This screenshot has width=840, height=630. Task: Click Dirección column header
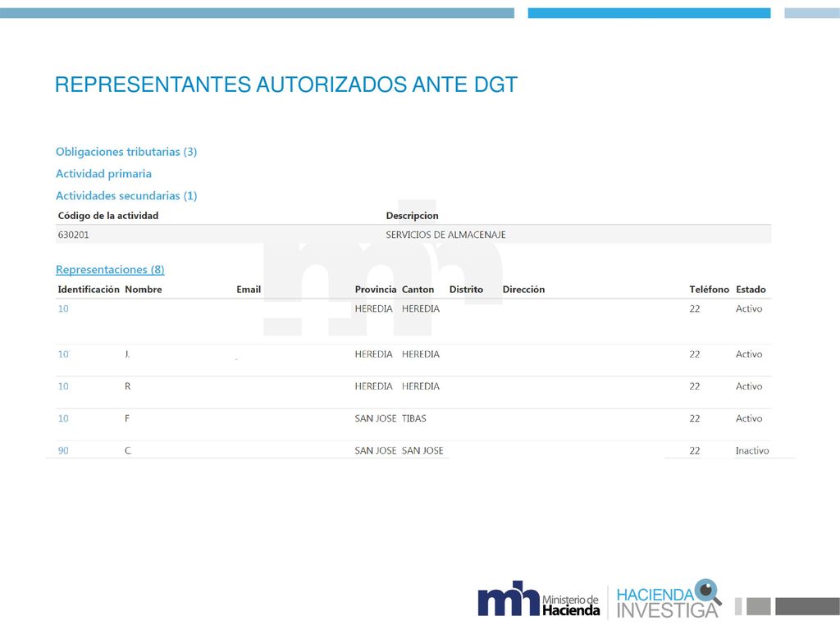[523, 290]
